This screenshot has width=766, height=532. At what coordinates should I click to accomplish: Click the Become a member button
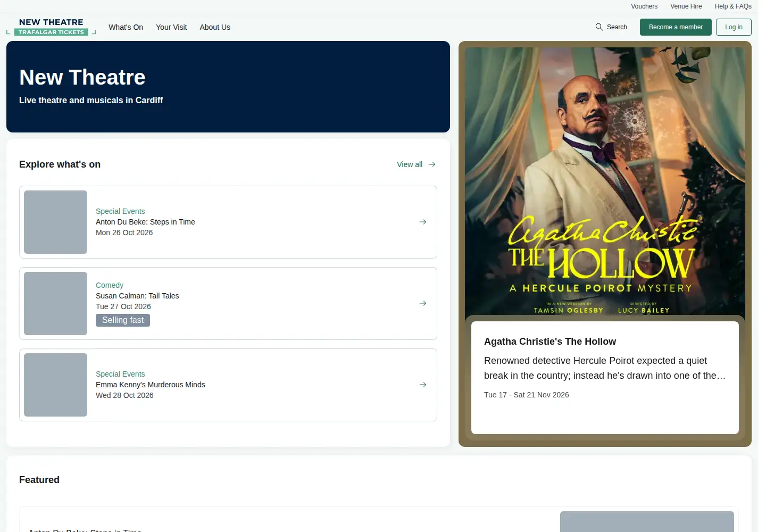pyautogui.click(x=676, y=27)
